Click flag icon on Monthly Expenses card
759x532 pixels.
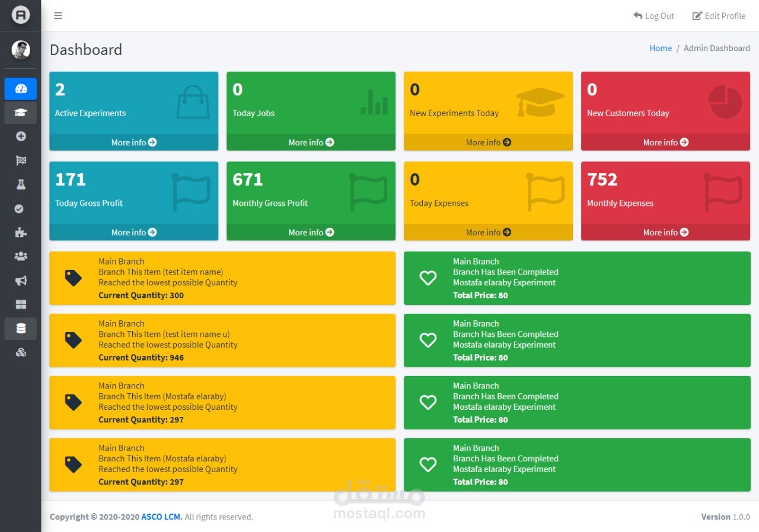coord(723,192)
